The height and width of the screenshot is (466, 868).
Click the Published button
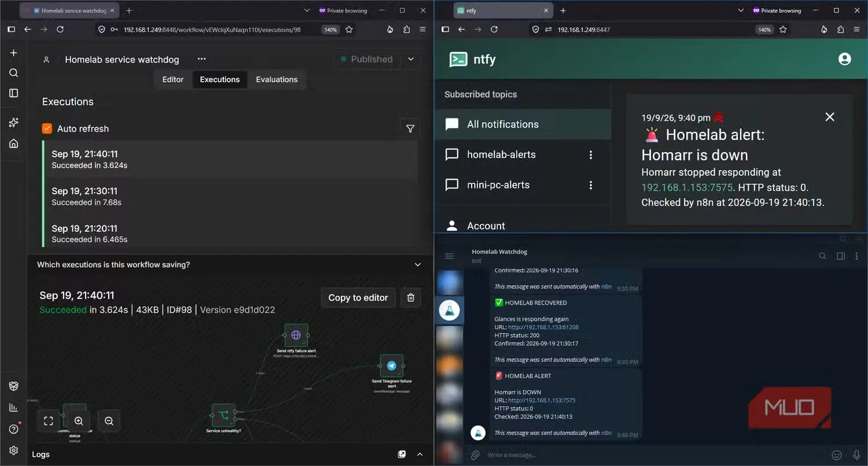click(366, 59)
